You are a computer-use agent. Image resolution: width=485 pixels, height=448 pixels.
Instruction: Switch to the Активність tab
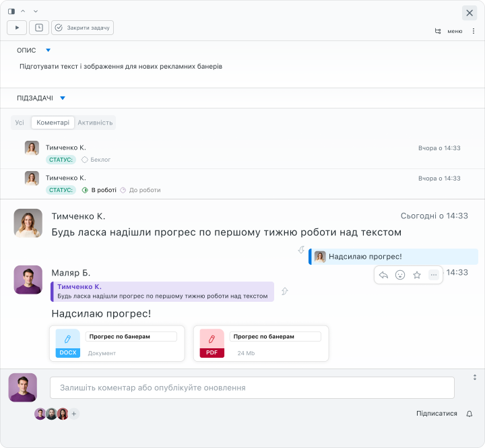95,123
